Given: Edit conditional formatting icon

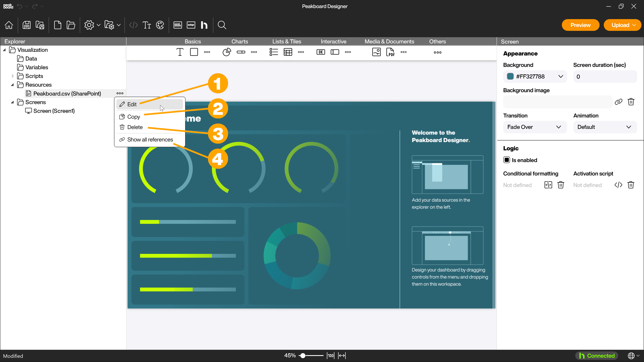Looking at the screenshot, I should 548,185.
